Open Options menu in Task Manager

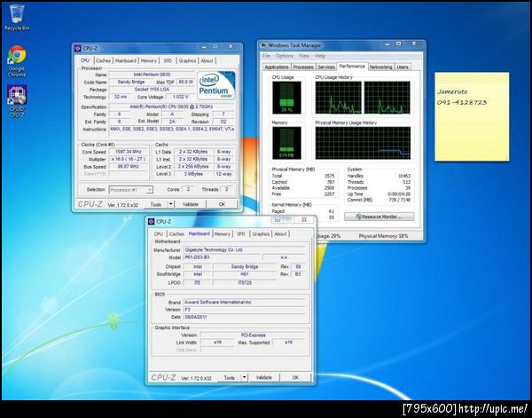click(285, 56)
